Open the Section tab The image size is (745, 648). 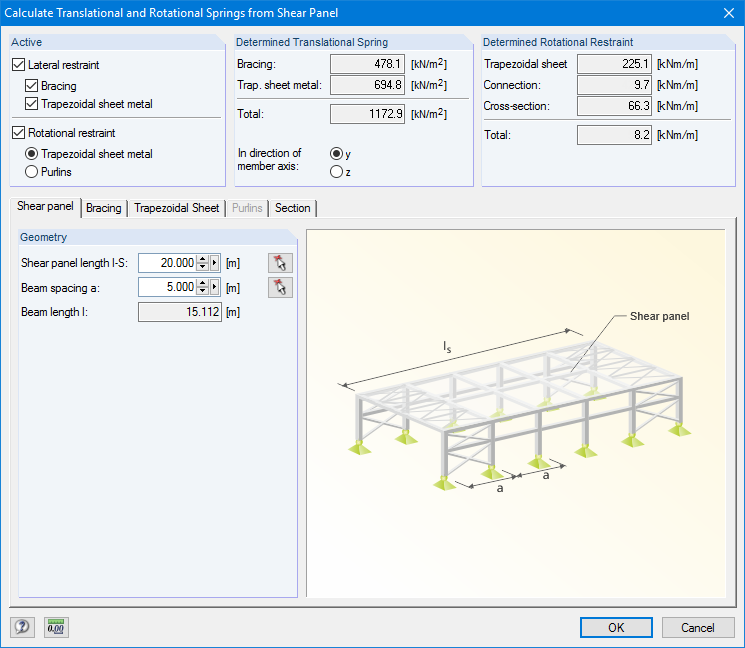coord(292,208)
